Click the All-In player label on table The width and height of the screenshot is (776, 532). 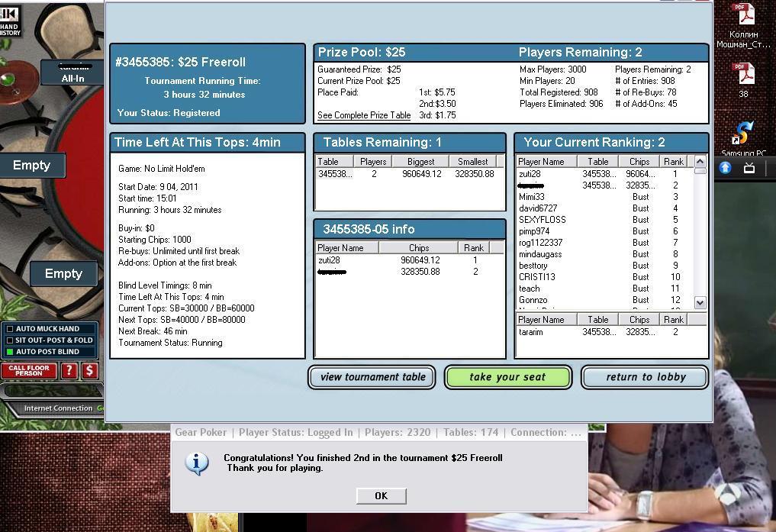(72, 73)
